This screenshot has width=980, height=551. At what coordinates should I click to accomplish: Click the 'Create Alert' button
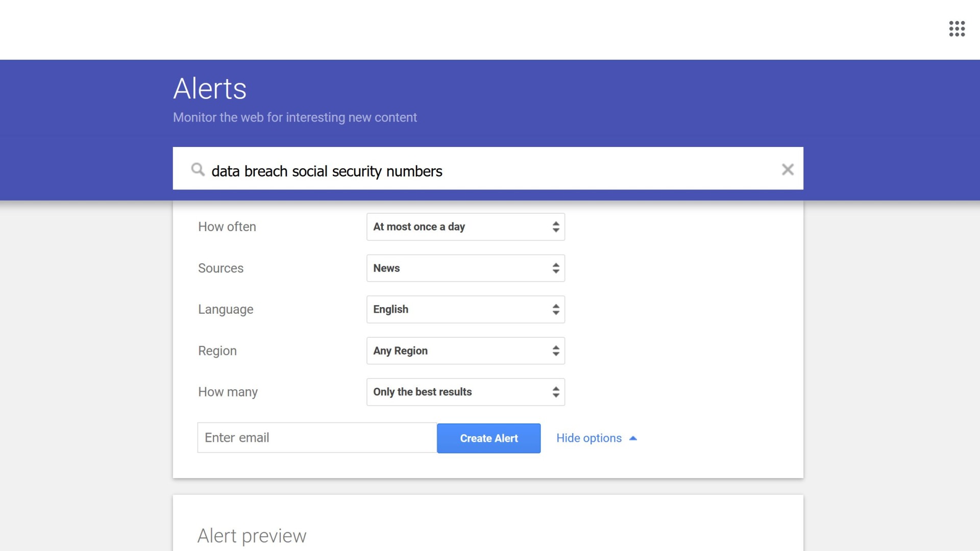point(488,437)
